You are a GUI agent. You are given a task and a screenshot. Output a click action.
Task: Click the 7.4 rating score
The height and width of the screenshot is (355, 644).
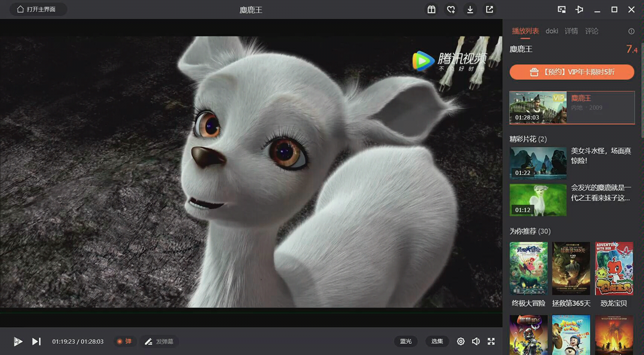click(632, 49)
